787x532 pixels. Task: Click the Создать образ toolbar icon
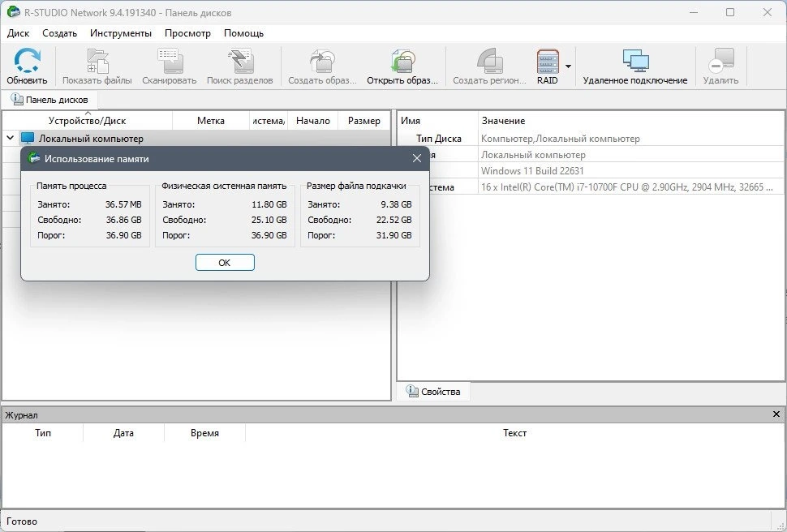(x=322, y=61)
